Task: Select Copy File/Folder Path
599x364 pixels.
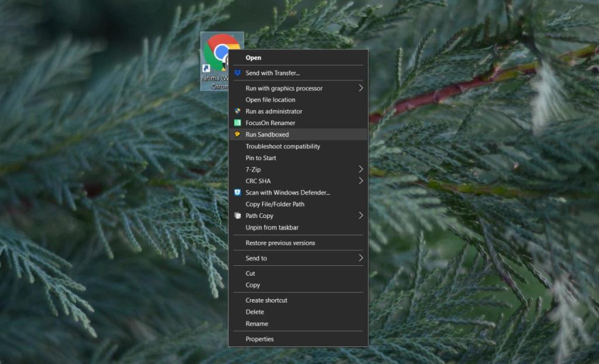Action: pyautogui.click(x=275, y=204)
